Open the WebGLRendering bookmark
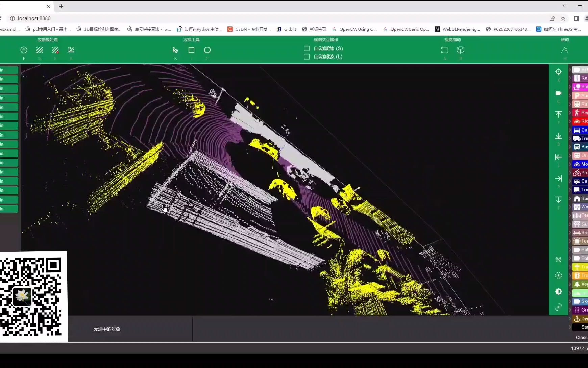This screenshot has height=368, width=588. point(457,29)
